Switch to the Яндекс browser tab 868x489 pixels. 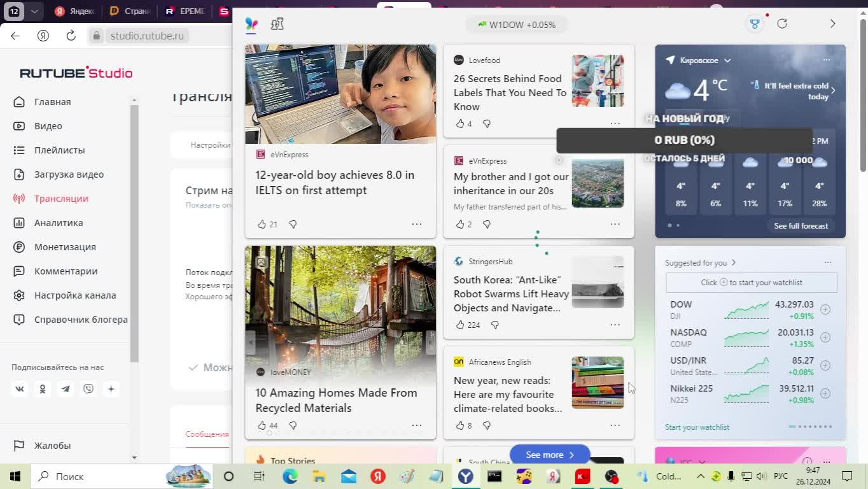coord(74,11)
